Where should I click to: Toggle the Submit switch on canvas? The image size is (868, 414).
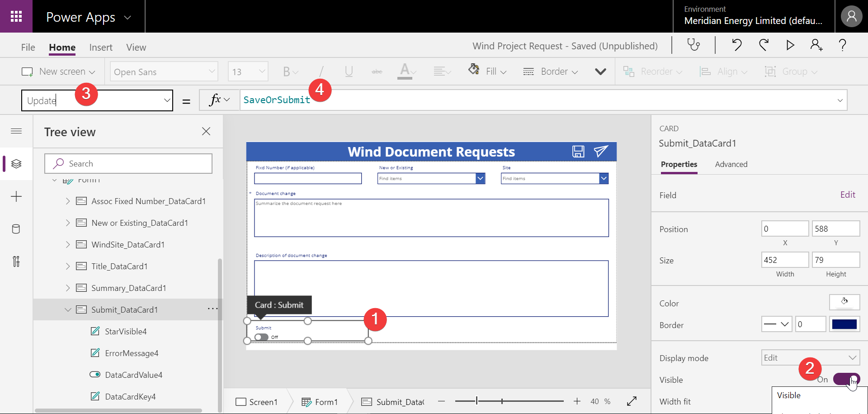(261, 337)
